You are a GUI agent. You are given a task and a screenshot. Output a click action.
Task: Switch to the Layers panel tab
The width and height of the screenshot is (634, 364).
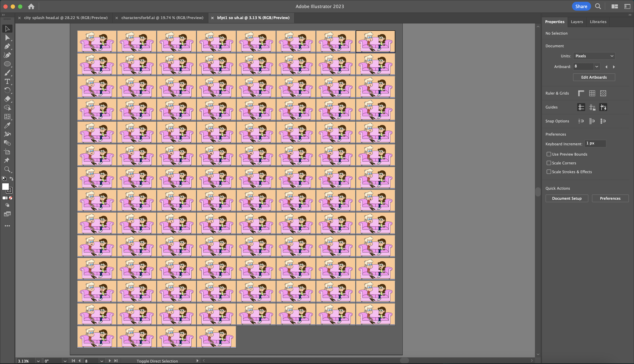[x=577, y=22]
